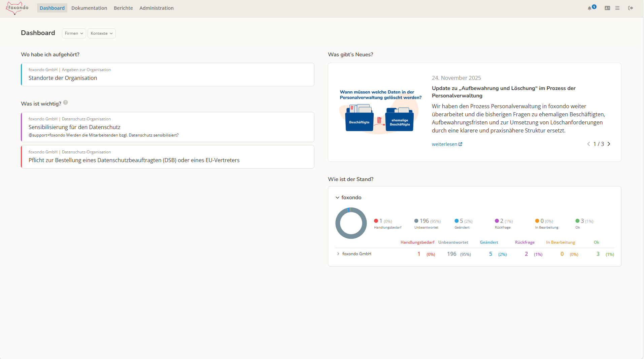Image resolution: width=644 pixels, height=359 pixels.
Task: Switch to Dokumentation menu
Action: [89, 8]
